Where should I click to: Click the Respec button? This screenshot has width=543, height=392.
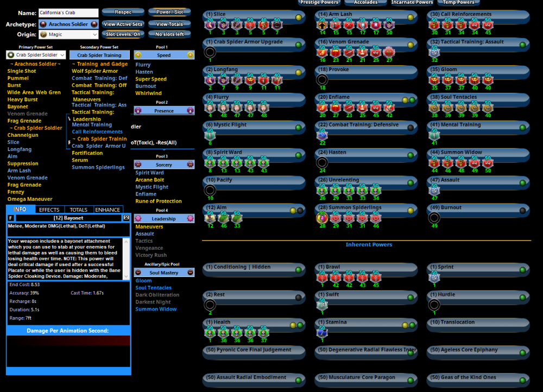click(123, 12)
